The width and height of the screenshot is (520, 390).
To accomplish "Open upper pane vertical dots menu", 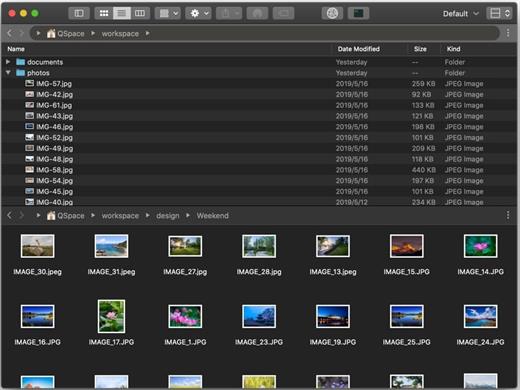I will click(508, 33).
